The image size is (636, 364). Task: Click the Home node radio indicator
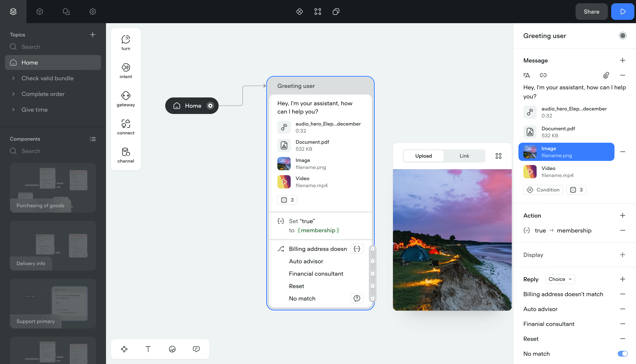210,106
